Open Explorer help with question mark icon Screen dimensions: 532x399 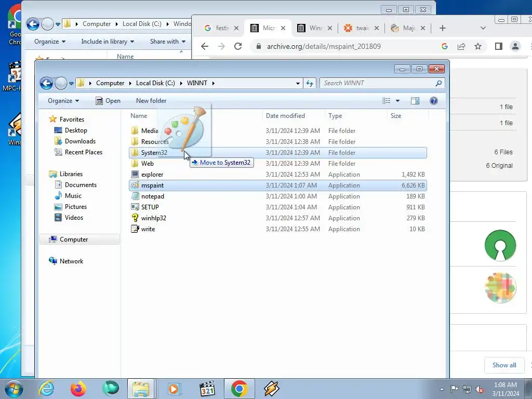434,101
